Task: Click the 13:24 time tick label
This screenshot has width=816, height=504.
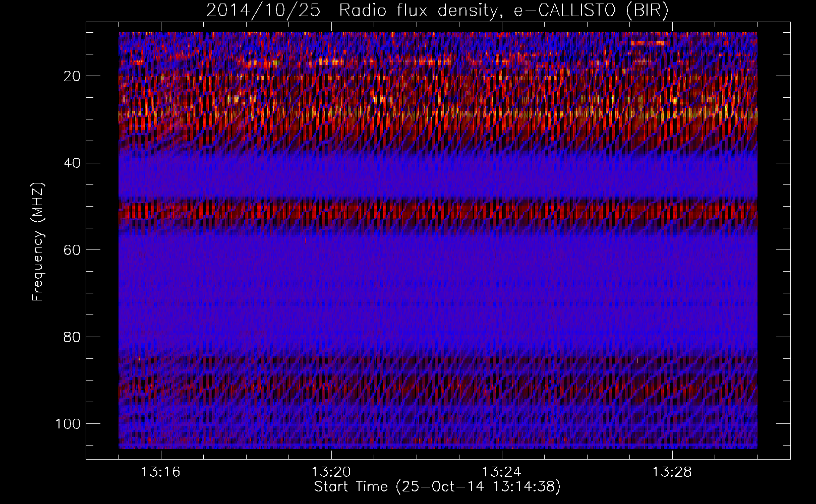Action: [x=502, y=472]
